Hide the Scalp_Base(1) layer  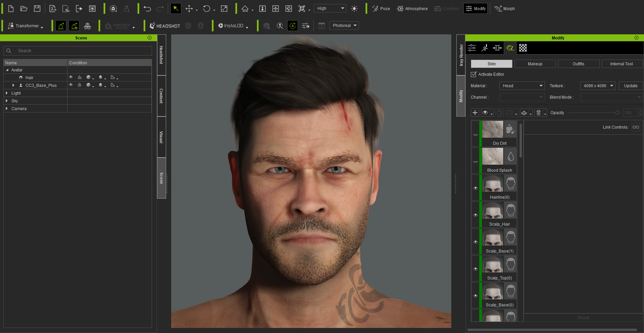[x=476, y=242]
